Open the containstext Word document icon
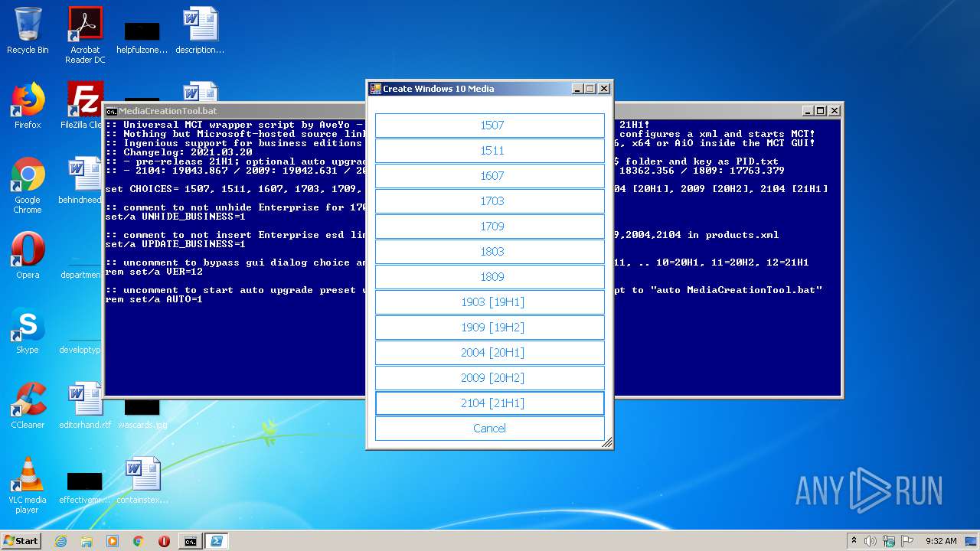980x551 pixels. (x=142, y=481)
